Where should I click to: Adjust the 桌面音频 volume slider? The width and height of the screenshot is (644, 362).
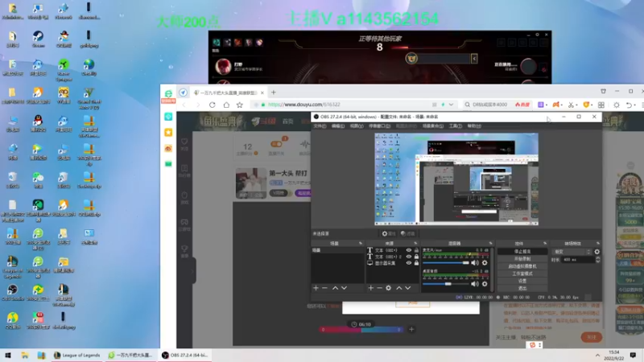click(x=446, y=284)
